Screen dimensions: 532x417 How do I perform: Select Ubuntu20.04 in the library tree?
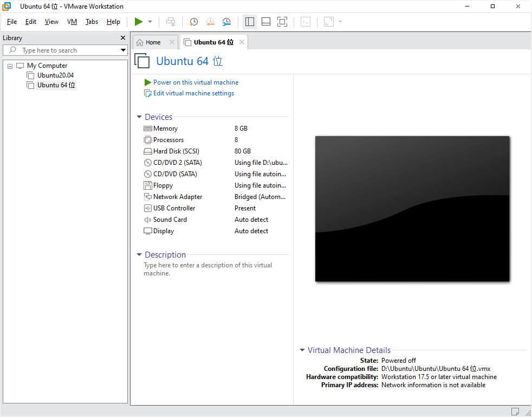coord(55,75)
